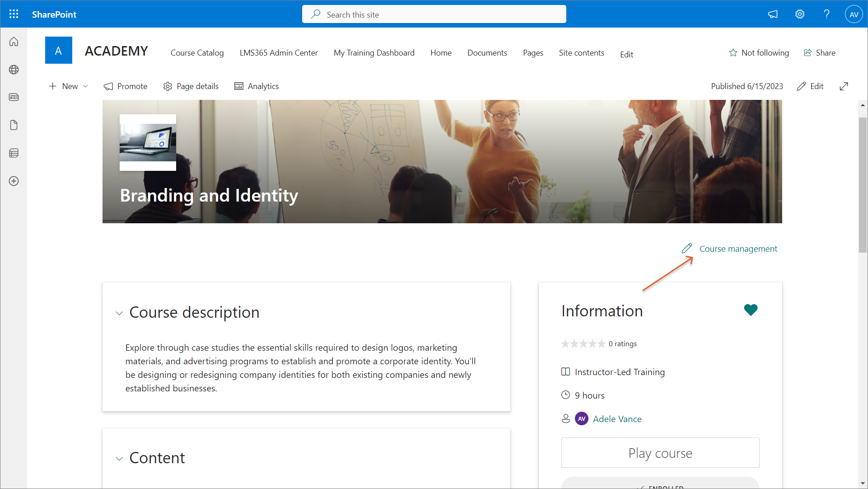Collapse the Content section chevron
868x489 pixels.
[119, 459]
